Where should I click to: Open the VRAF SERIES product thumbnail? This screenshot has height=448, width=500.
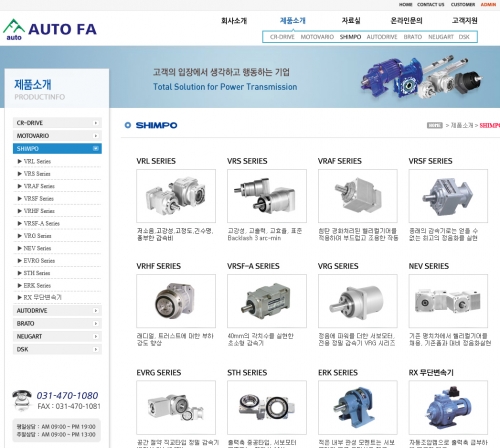[358, 196]
